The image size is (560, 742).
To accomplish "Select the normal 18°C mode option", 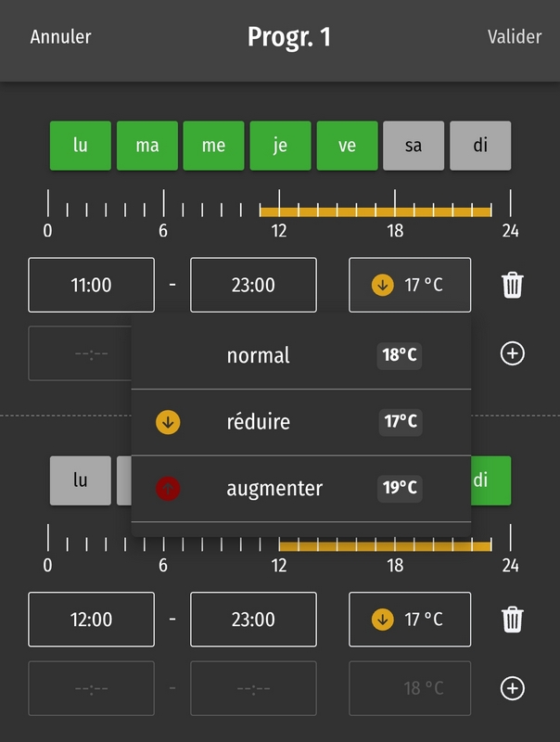I will [x=301, y=355].
